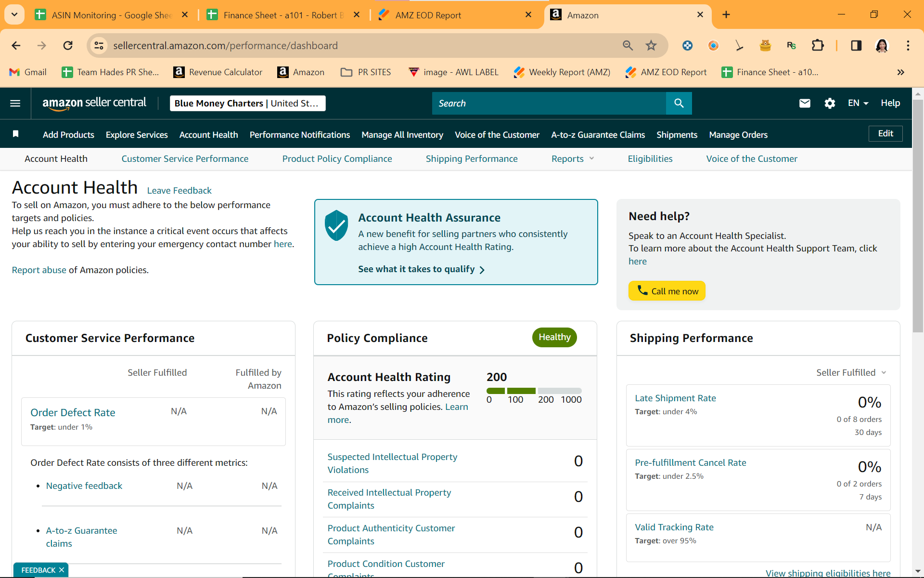This screenshot has width=924, height=578.
Task: Open the PR SITES bookmark folder
Action: pyautogui.click(x=366, y=72)
